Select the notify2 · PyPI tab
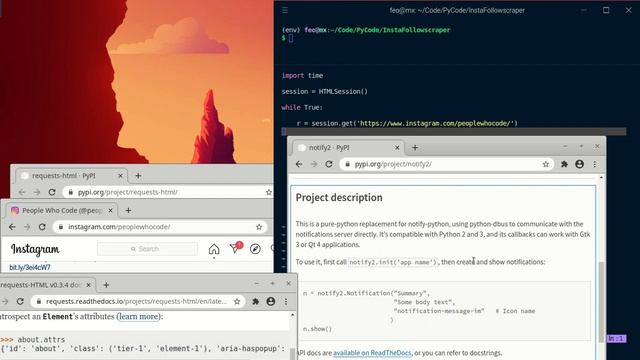Viewport: 640px width, 360px height. pyautogui.click(x=348, y=148)
